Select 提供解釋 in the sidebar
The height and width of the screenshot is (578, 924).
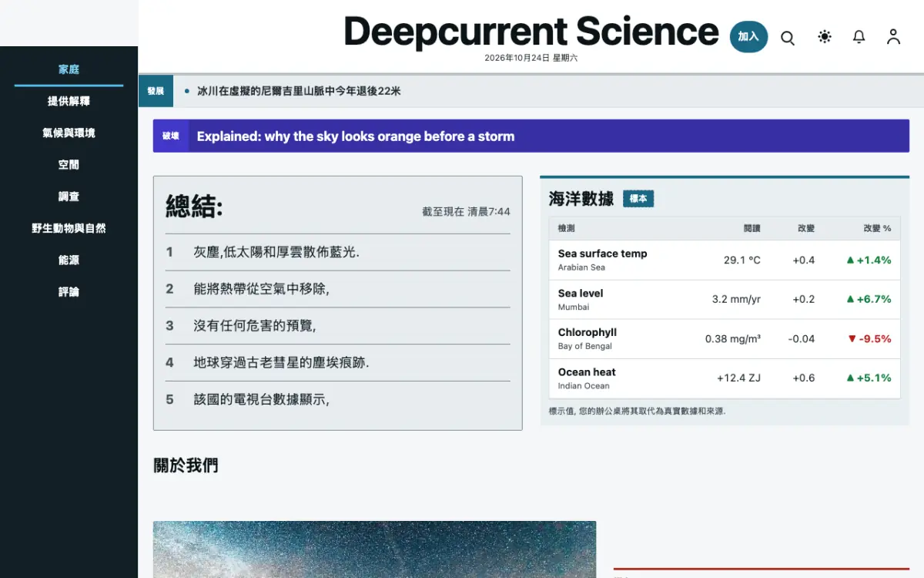[69, 101]
